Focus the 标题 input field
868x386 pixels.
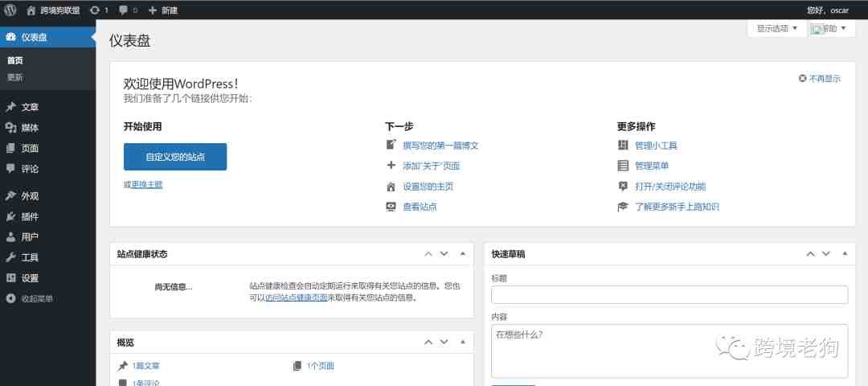[669, 294]
